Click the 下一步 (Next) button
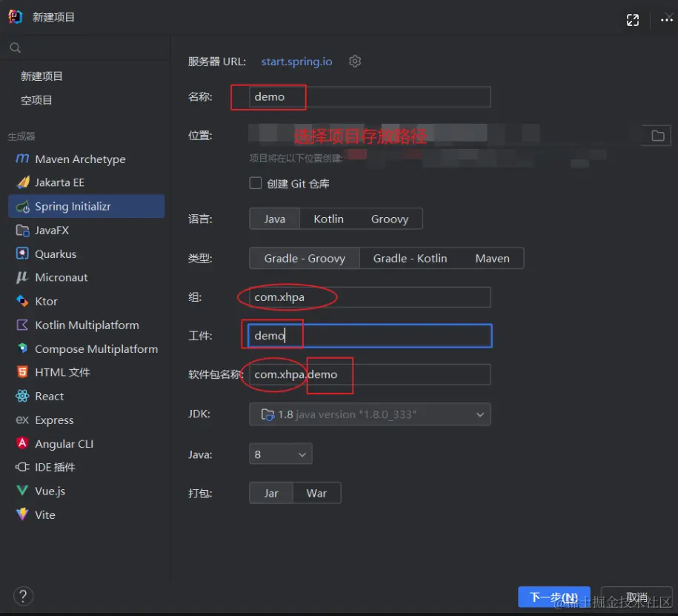The image size is (678, 616). click(x=554, y=597)
